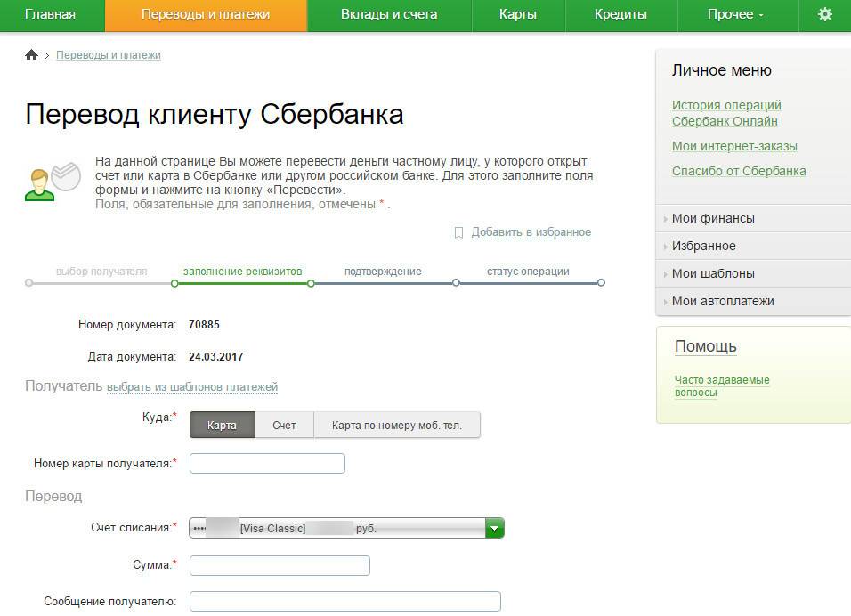
Task: Click the заполнение реквизитов step
Action: tap(243, 272)
